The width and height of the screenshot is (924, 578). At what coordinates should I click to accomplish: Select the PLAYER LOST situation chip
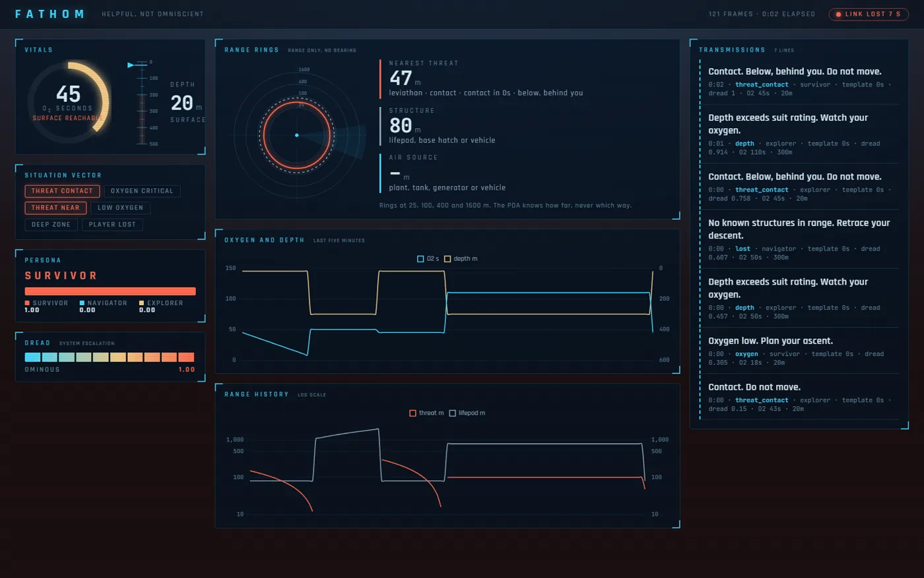click(x=112, y=225)
